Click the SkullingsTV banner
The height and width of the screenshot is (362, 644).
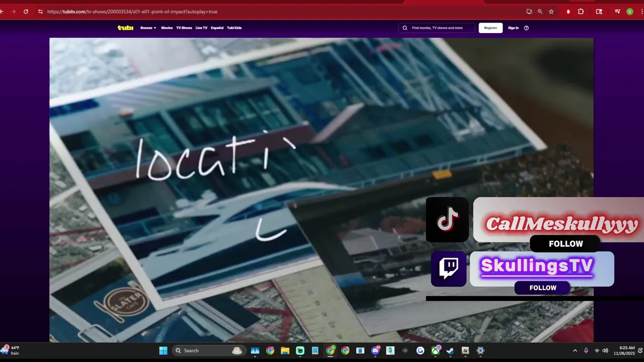pos(542,269)
